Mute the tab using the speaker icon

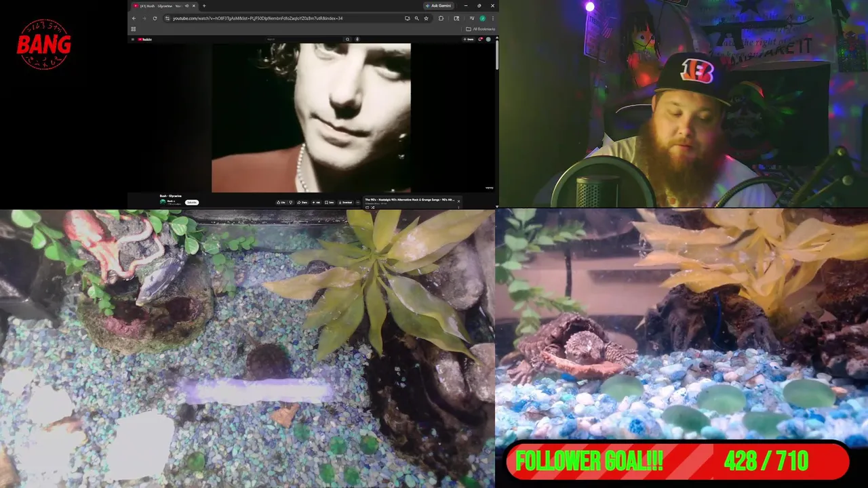click(x=186, y=6)
